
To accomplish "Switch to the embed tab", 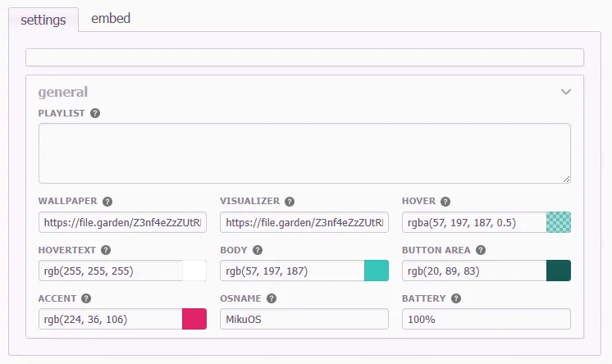I will tap(111, 18).
